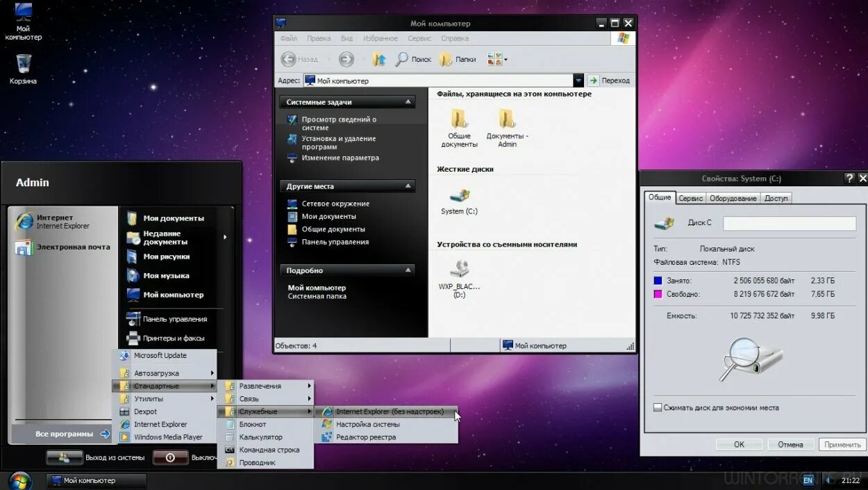Click the blue Занято color swatch
Image resolution: width=868 pixels, height=490 pixels.
pos(658,281)
